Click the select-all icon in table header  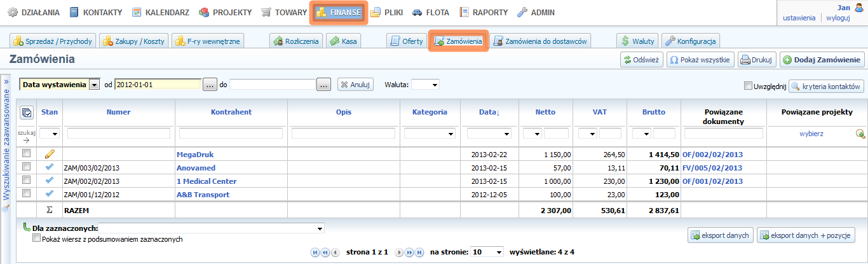pyautogui.click(x=26, y=113)
